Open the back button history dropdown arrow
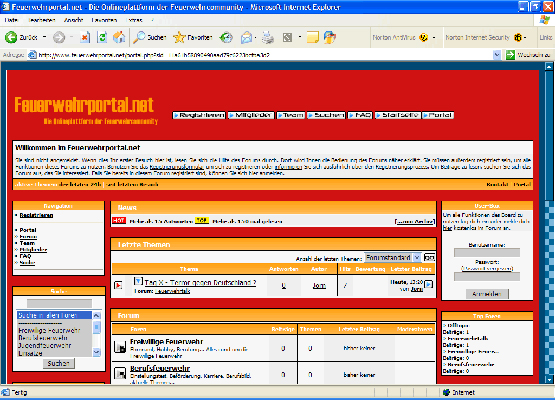This screenshot has width=555, height=400. (x=45, y=37)
